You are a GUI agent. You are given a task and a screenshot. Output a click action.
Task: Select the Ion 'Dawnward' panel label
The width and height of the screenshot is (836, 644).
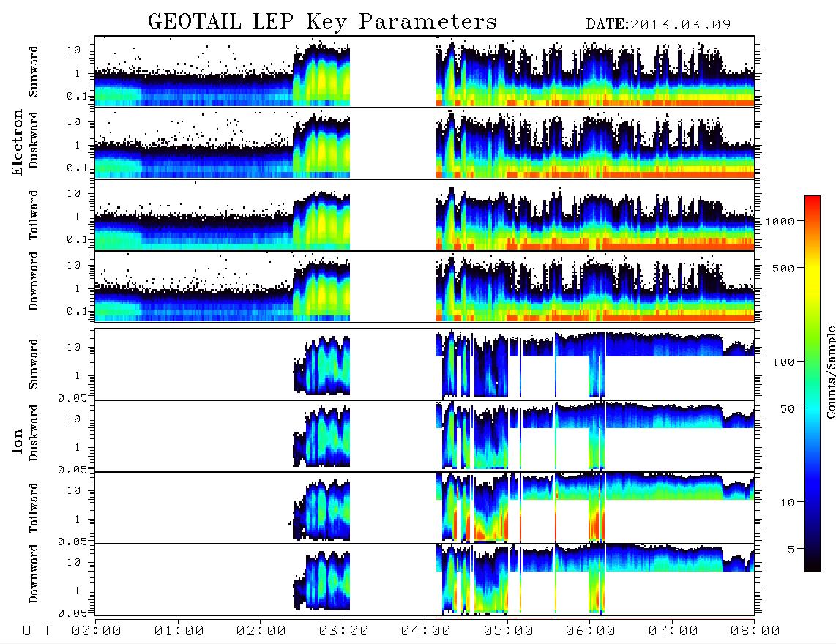coord(34,574)
